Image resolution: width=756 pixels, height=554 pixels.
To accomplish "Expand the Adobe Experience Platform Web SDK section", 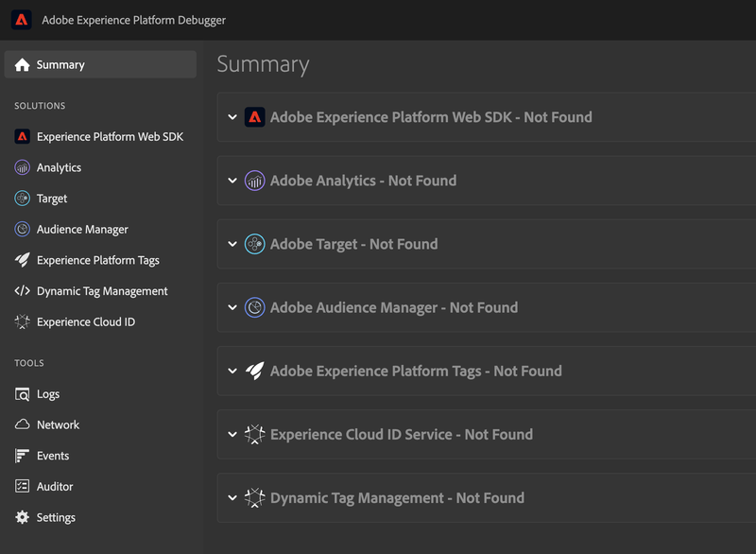I will [232, 117].
